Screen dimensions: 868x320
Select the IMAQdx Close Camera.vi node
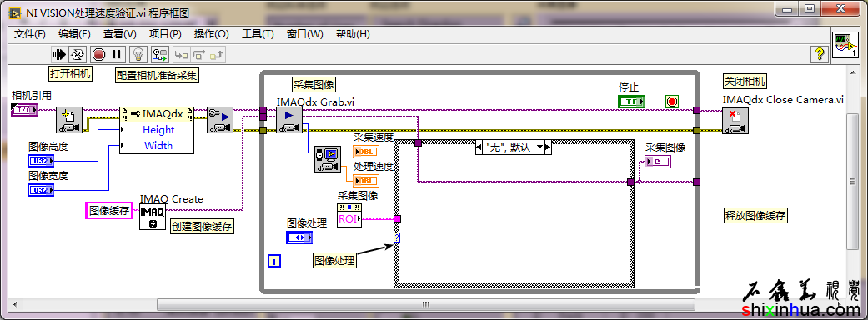tap(735, 120)
